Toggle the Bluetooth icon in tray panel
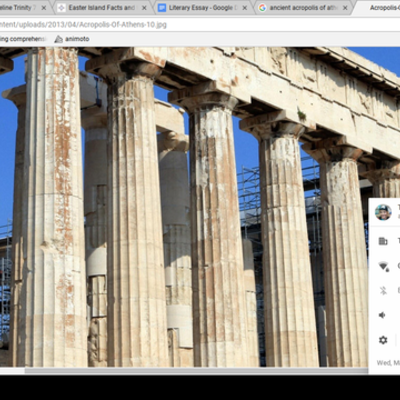 (383, 291)
